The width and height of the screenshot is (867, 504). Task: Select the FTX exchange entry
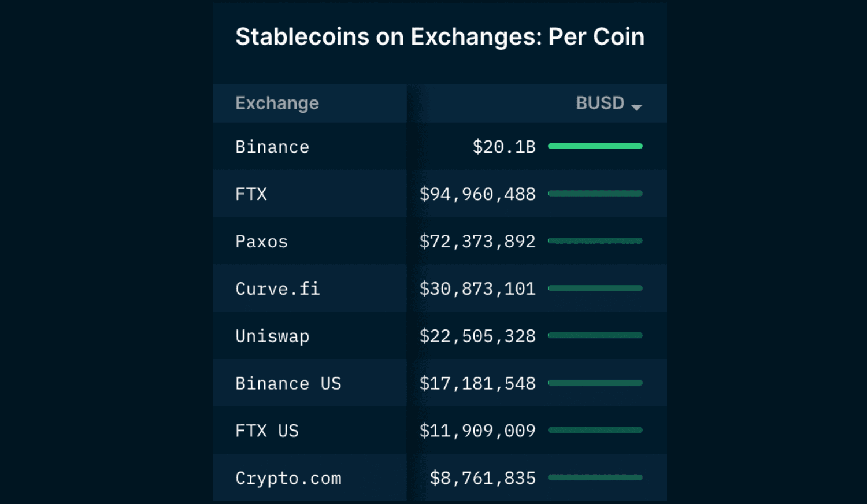click(251, 194)
